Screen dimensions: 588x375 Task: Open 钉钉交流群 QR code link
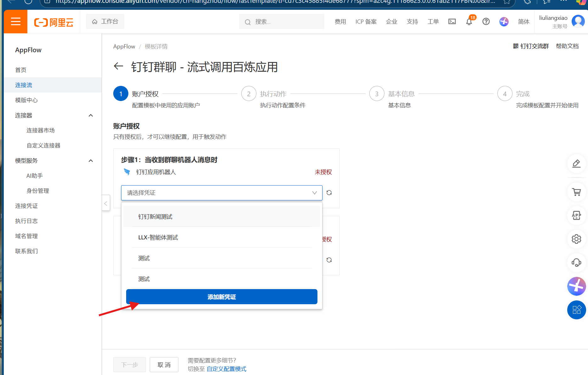tap(531, 46)
